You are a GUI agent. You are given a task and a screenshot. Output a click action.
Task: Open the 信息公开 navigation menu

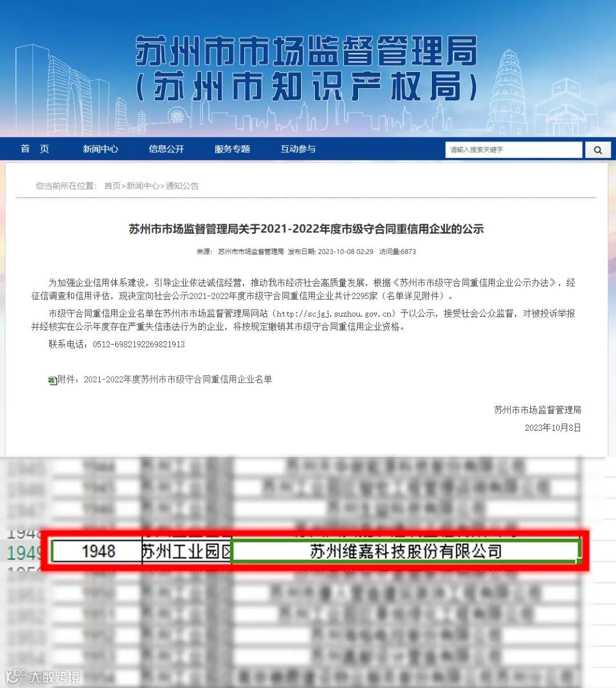166,149
